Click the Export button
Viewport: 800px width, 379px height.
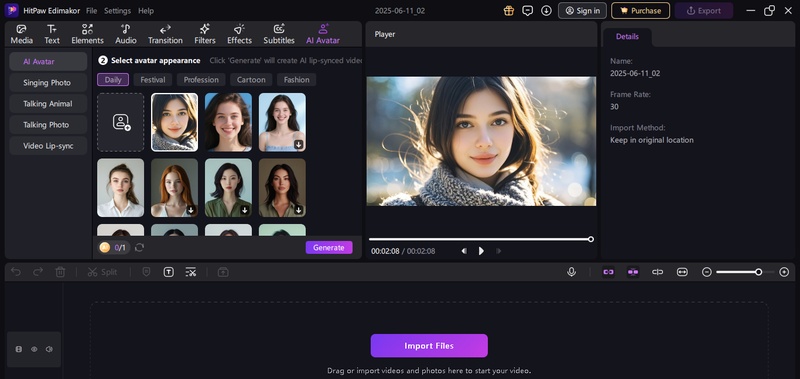coord(704,10)
